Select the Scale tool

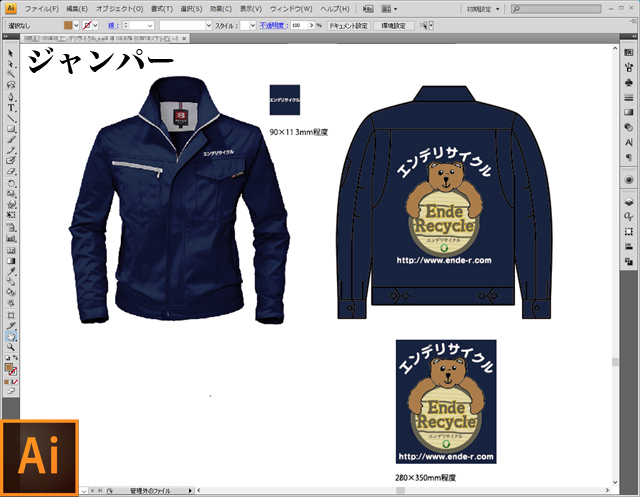(x=11, y=194)
